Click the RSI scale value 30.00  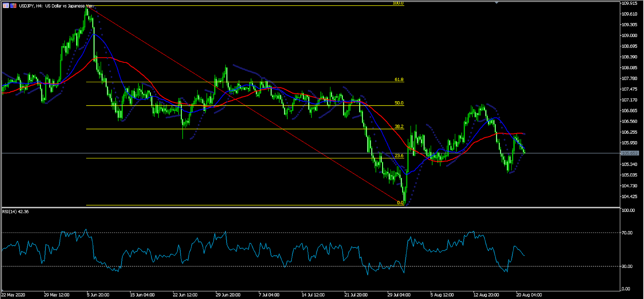coord(627,266)
